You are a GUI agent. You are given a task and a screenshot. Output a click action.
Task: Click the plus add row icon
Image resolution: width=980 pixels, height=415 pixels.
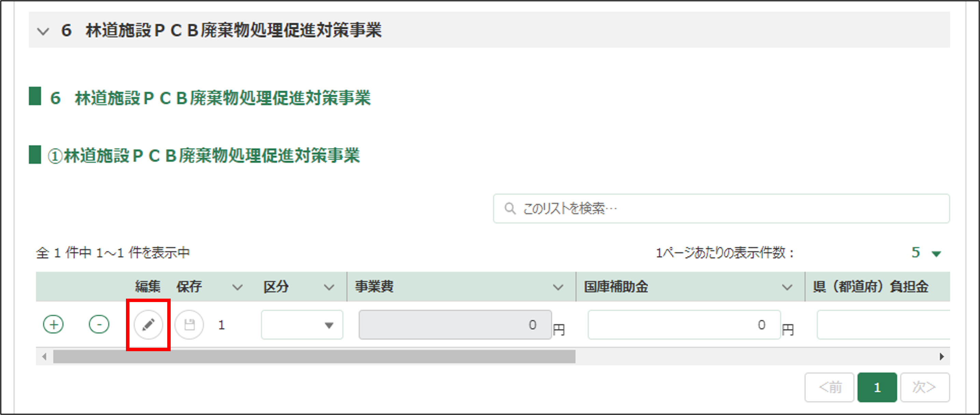[53, 325]
